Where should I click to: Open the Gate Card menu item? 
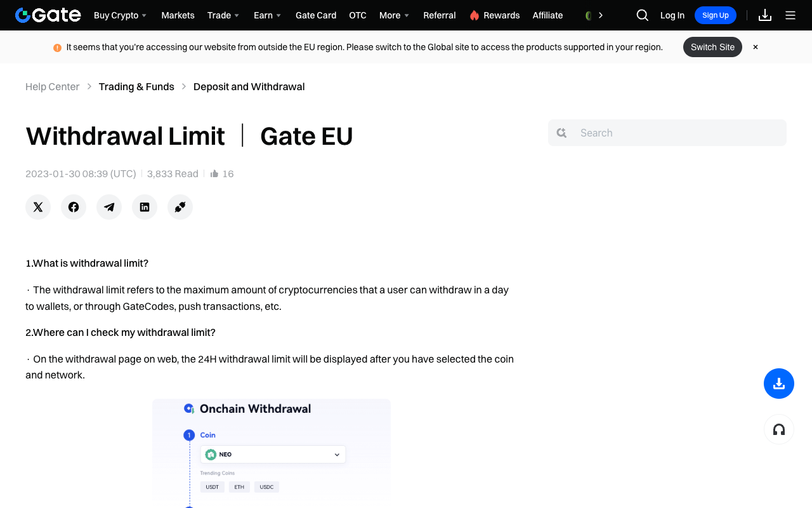pos(316,15)
